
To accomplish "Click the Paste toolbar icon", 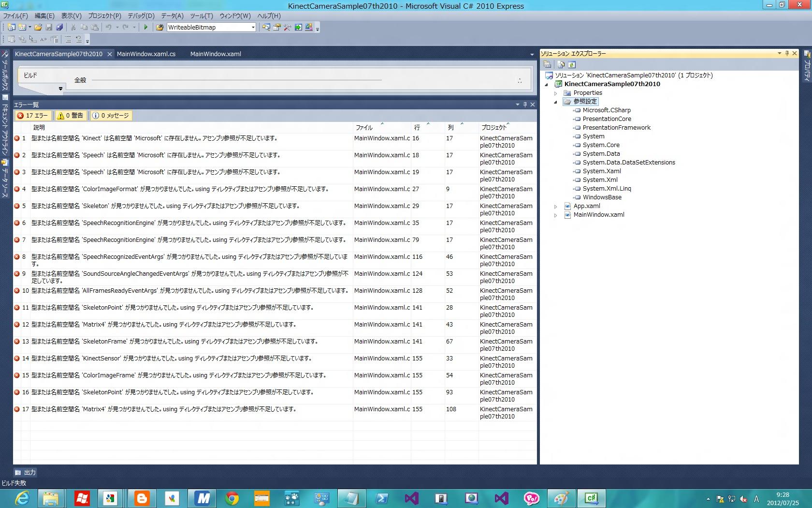I will tap(95, 27).
